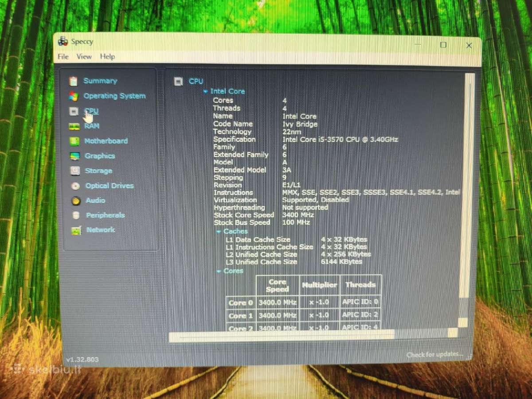Screen dimensions: 532x399
Task: Select Optical Drives in the sidebar
Action: pos(110,186)
